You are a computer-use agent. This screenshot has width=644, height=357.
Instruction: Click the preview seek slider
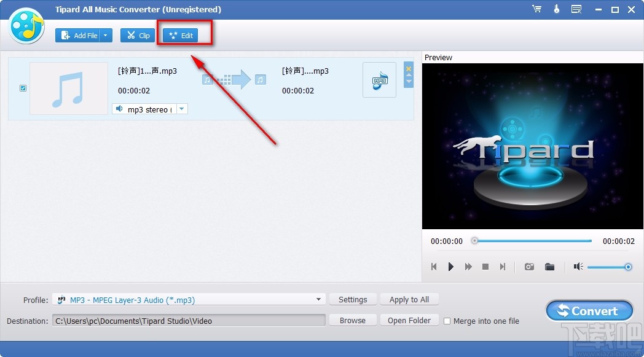tap(533, 241)
